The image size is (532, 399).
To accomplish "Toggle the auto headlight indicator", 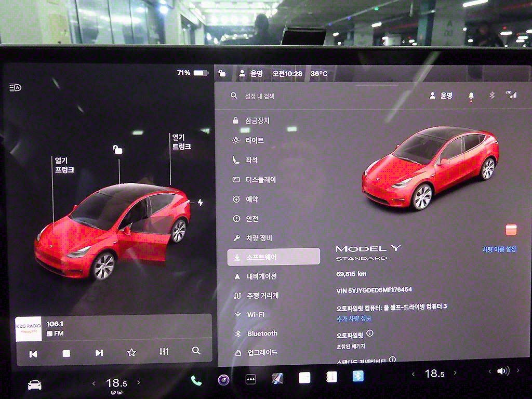I will [x=16, y=87].
